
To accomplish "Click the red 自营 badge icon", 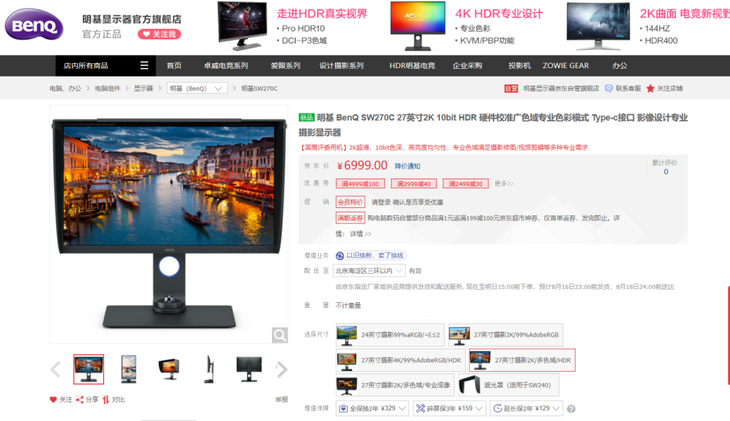I will 511,88.
